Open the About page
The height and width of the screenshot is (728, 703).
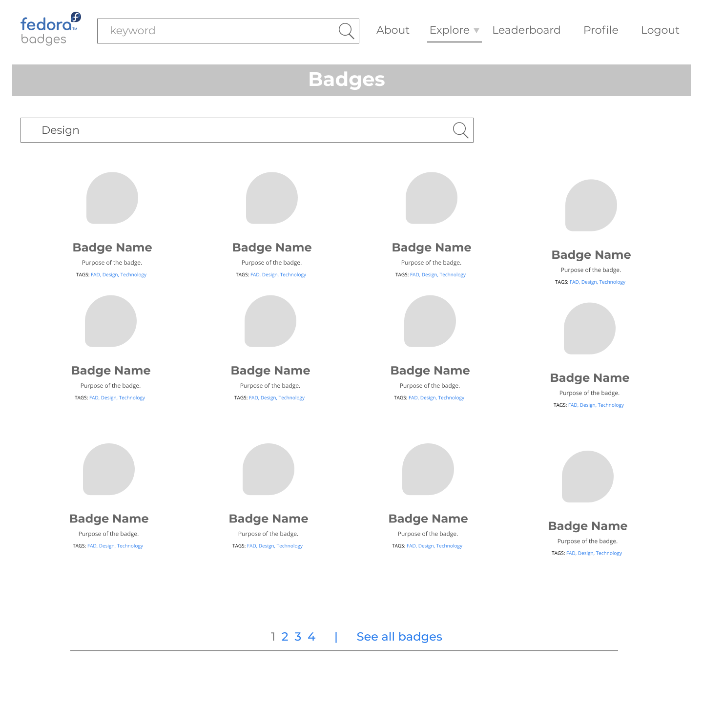393,30
